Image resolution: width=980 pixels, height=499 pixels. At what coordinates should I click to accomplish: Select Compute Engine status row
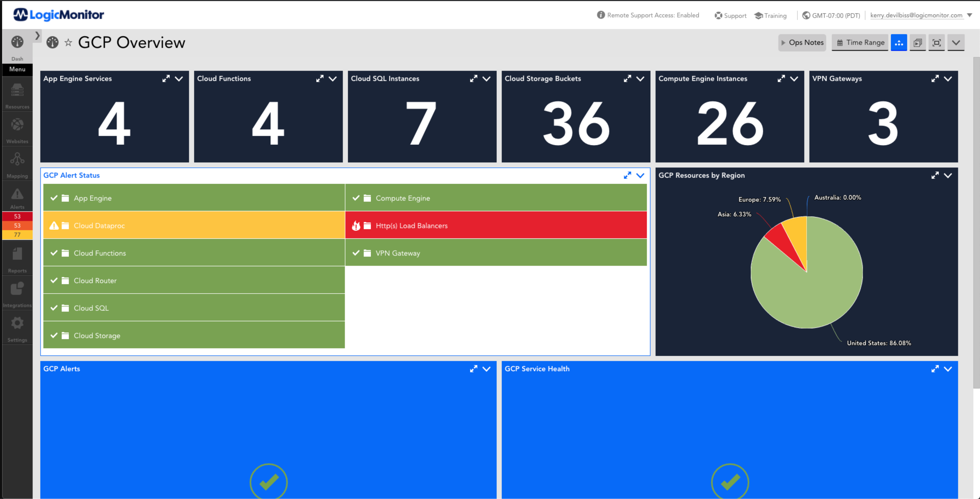496,198
